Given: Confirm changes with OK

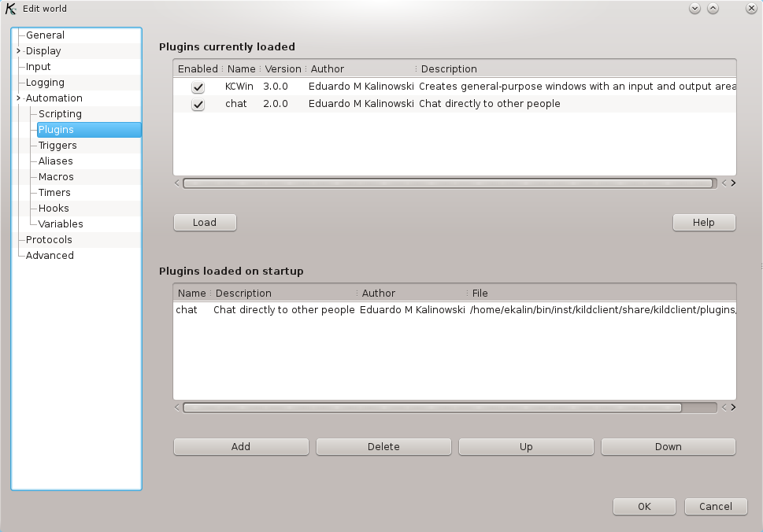Looking at the screenshot, I should [x=643, y=506].
